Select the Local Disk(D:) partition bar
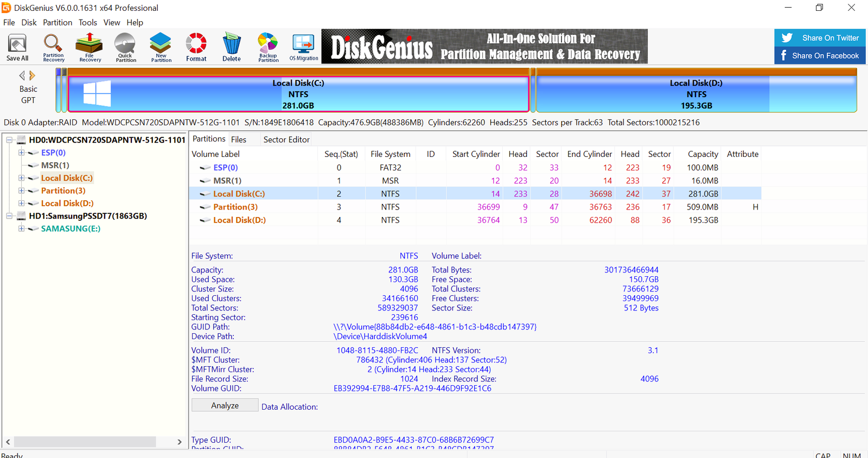This screenshot has height=458, width=868. [696, 94]
